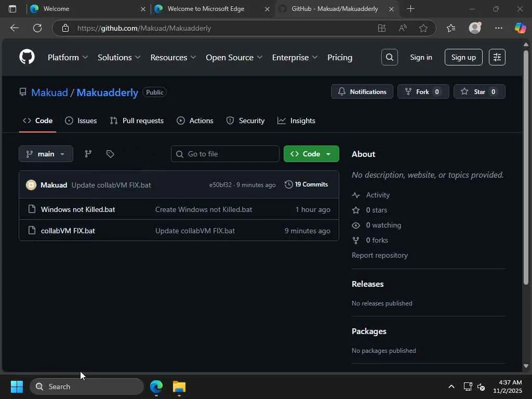Switch to the Security tab
The width and height of the screenshot is (532, 399).
click(245, 121)
